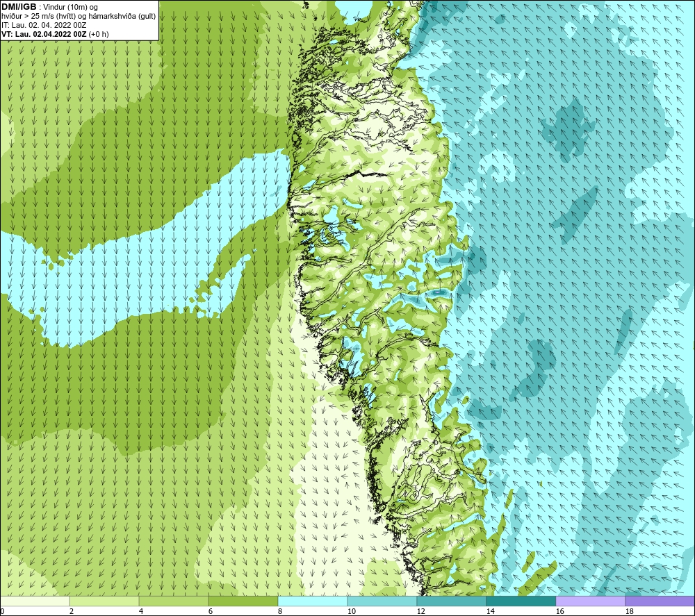Click the 'hviður > 25 m/s' legend description line
Viewport: 695px width, 616px height.
click(x=79, y=17)
